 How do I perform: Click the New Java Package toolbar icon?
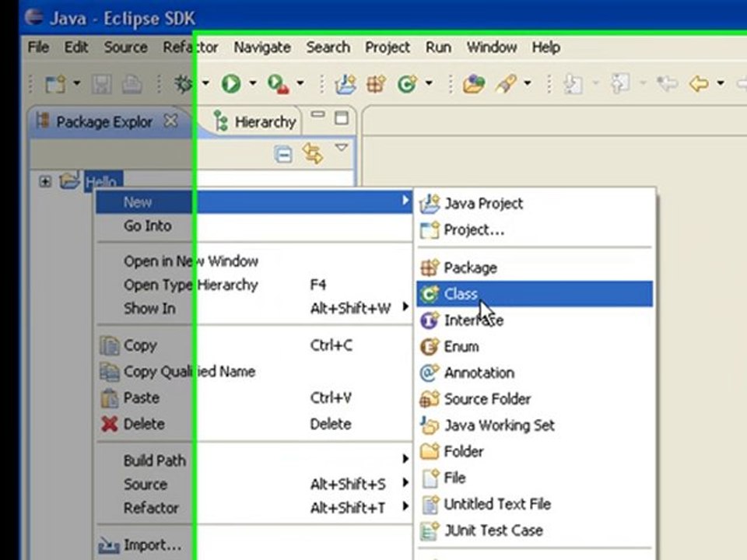377,84
